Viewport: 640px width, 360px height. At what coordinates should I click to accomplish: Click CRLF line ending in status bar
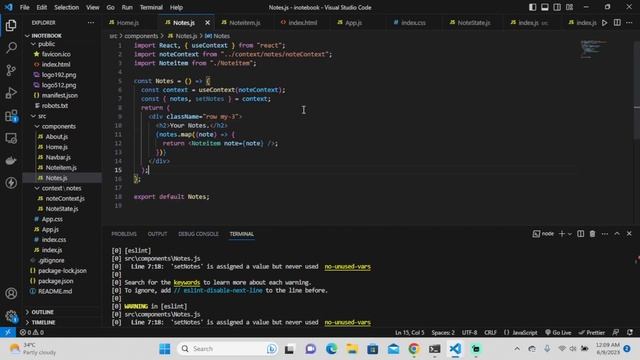pos(490,333)
